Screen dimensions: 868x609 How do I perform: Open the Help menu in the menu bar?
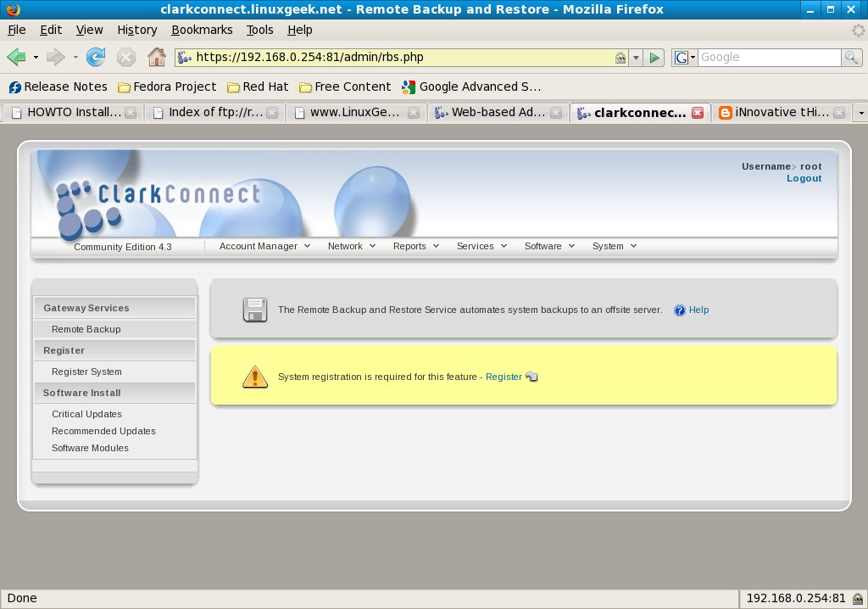(299, 30)
